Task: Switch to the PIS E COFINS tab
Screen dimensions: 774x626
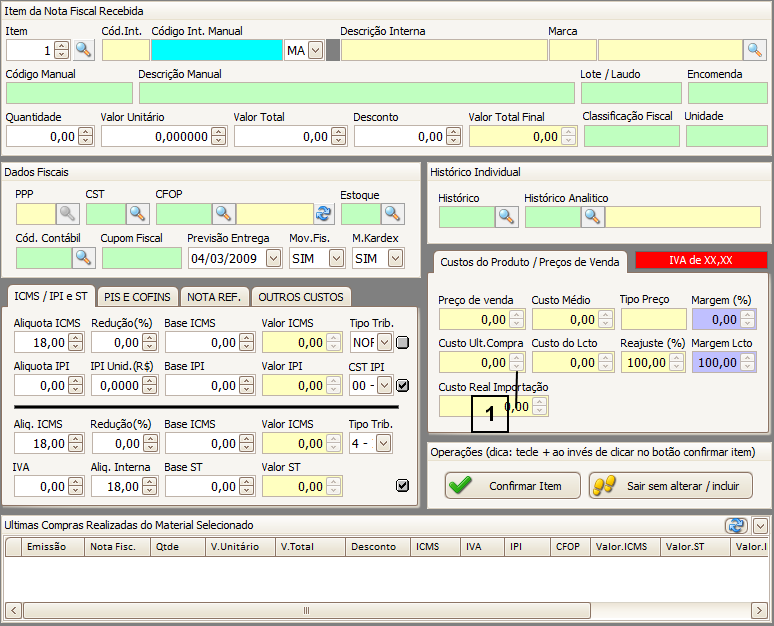Action: point(139,297)
